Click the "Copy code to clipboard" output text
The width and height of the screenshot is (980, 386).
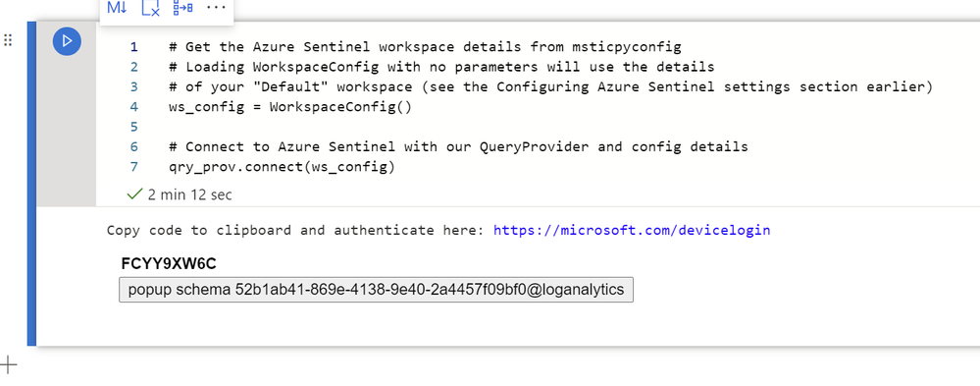click(199, 230)
